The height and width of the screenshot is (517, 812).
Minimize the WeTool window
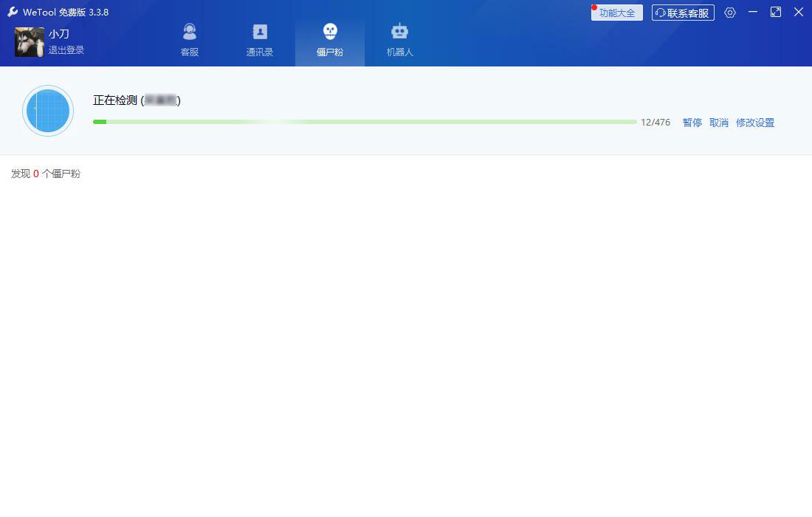coord(753,13)
